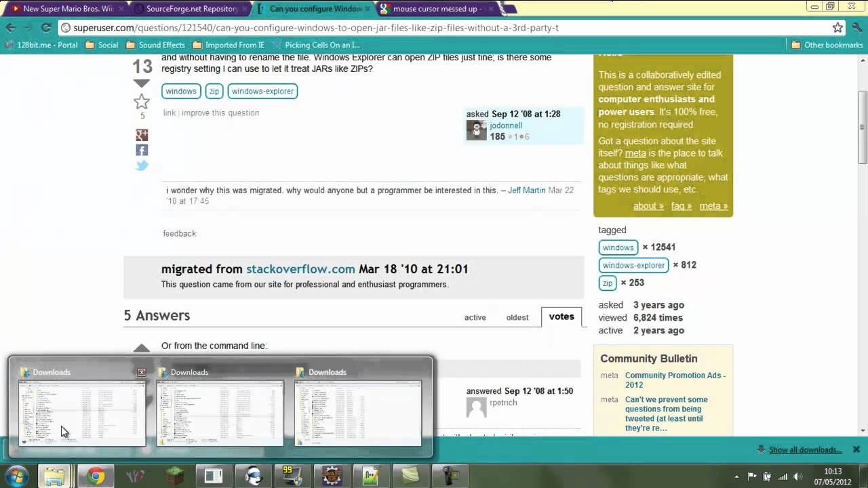Sort answers by votes
Screen dimensions: 868x488
(561, 317)
